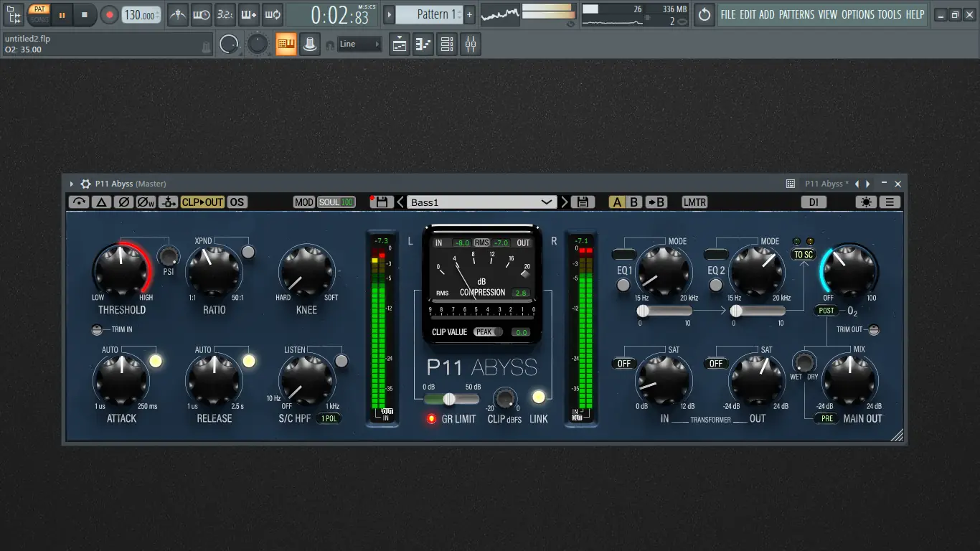The image size is (980, 551).
Task: Click the undo arrow icon in P11 Abyss toolbar
Action: (79, 202)
